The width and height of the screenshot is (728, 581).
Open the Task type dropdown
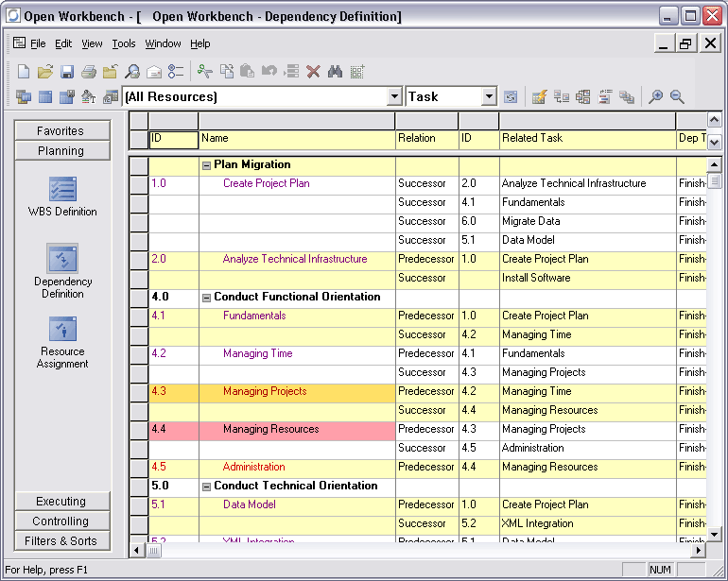point(489,96)
